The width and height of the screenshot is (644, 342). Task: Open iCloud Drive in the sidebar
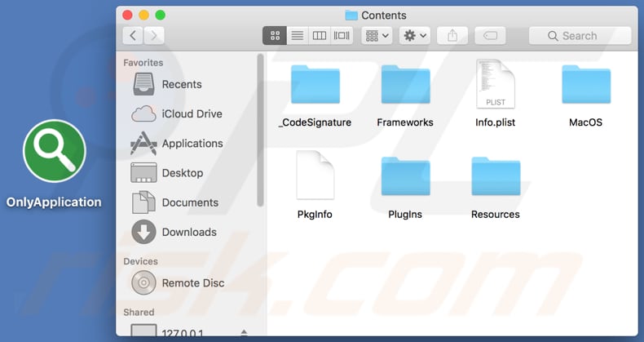(x=191, y=113)
